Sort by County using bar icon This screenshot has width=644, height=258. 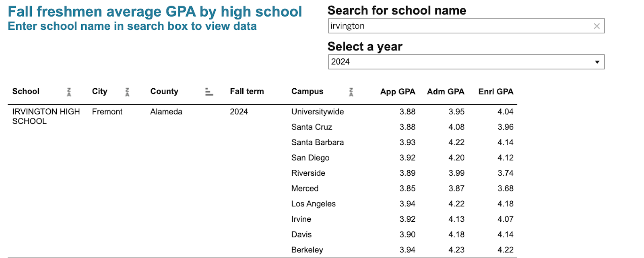pyautogui.click(x=209, y=92)
